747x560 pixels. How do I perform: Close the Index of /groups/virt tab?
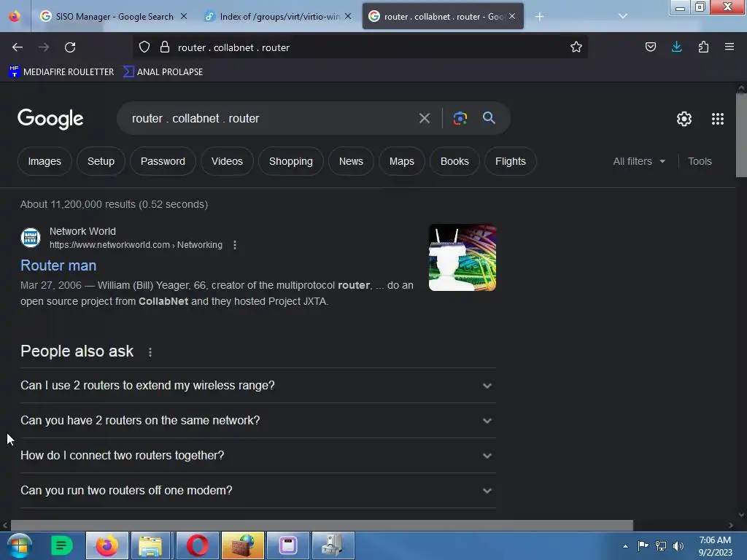tap(348, 16)
